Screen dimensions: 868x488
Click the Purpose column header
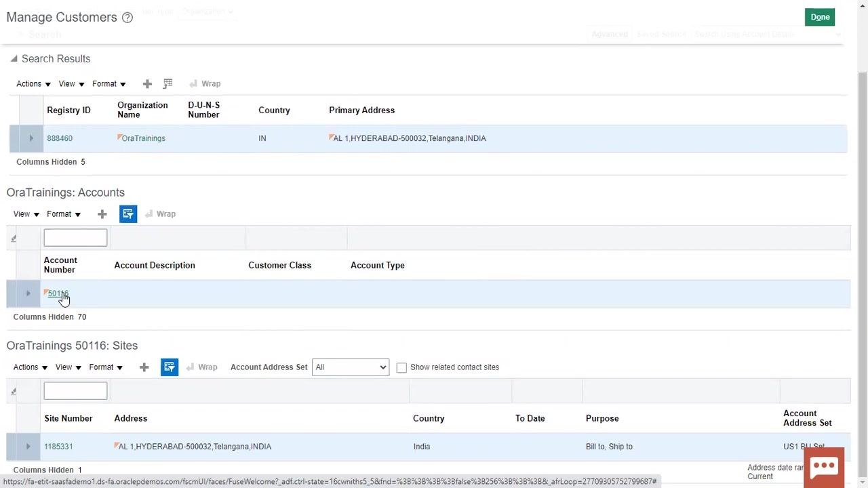coord(602,418)
